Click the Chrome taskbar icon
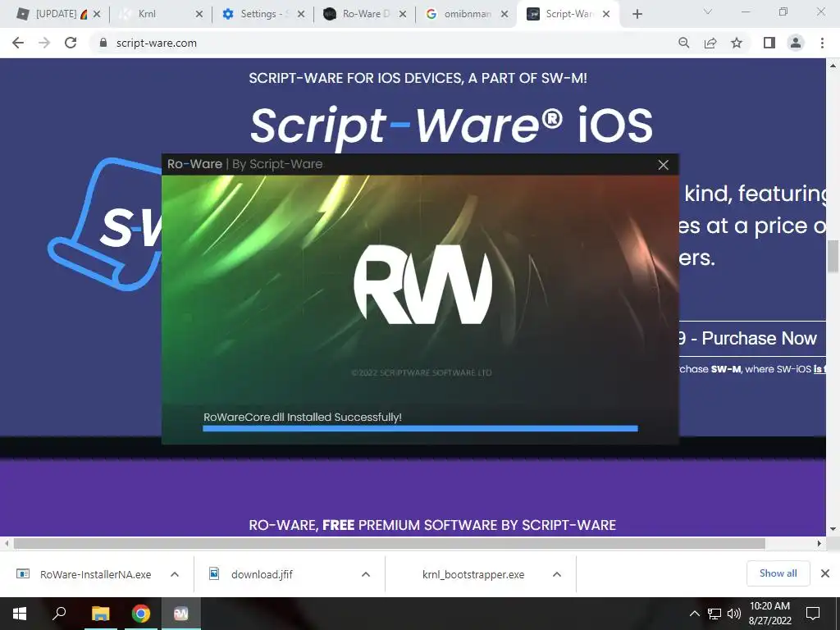 141,614
